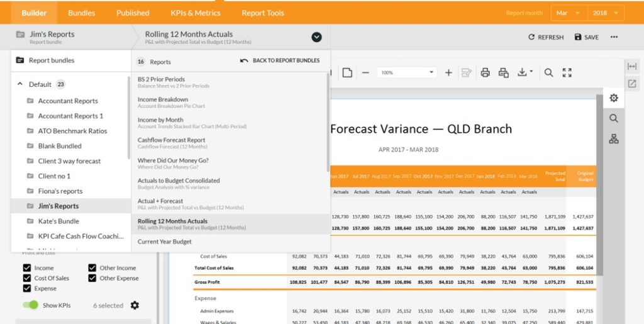Open settings gear in the right sidebar
Screen dimensions: 644x324
tap(614, 98)
